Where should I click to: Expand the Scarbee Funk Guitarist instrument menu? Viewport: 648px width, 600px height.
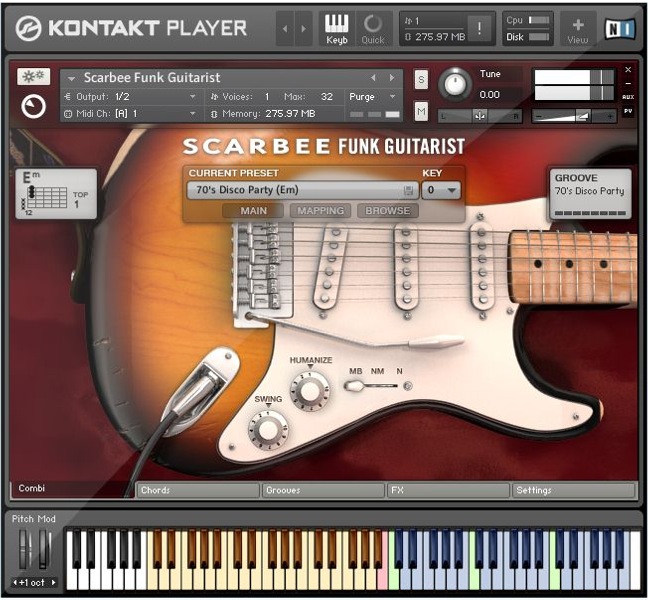(x=71, y=78)
